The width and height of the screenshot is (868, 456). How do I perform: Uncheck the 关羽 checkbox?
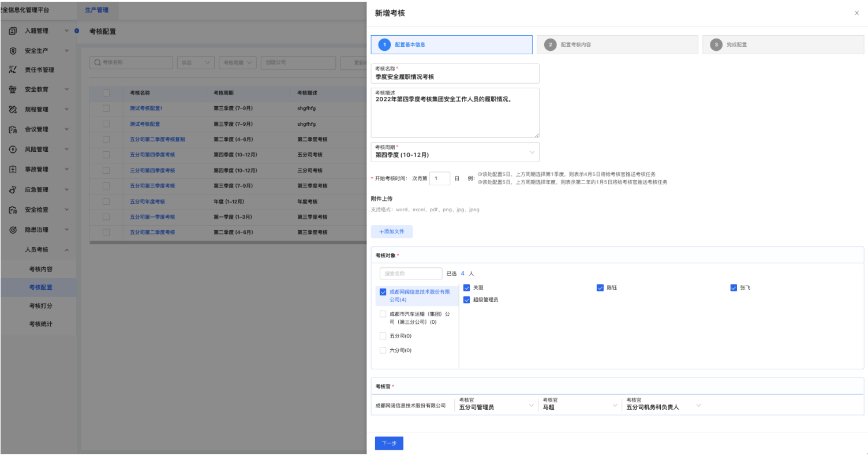[x=467, y=287]
